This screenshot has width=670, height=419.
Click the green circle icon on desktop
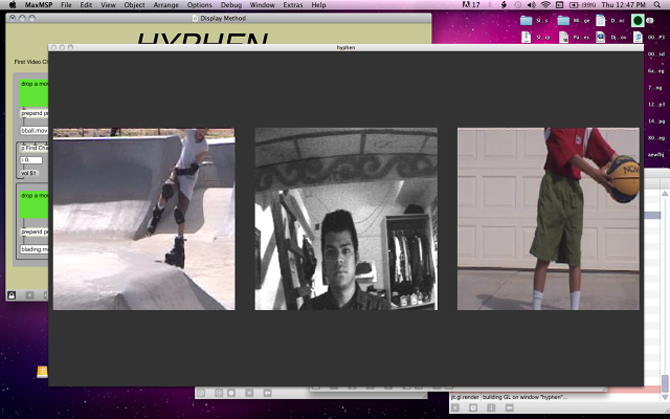[x=638, y=20]
